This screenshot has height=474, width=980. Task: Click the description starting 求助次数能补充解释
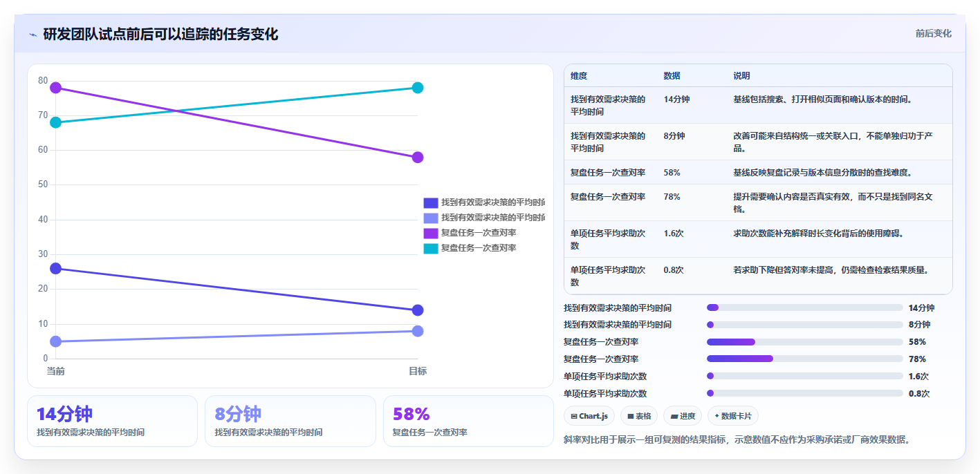pos(819,234)
